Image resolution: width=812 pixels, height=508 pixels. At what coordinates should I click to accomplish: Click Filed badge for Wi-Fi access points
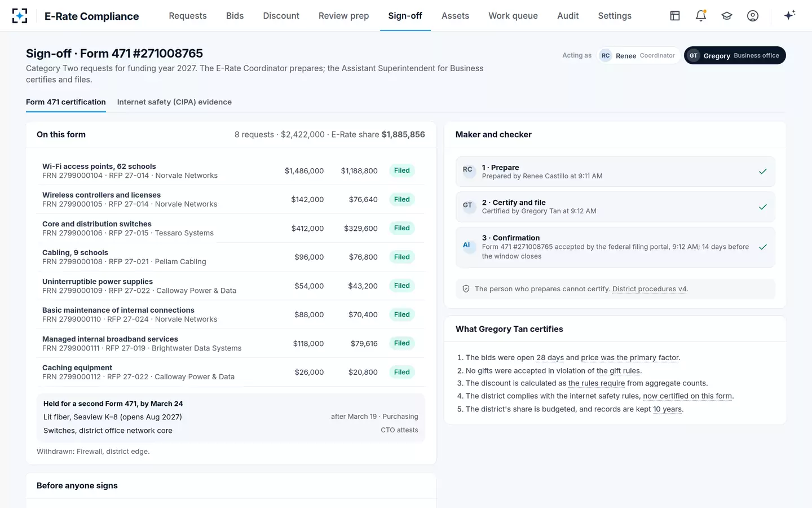pos(402,170)
